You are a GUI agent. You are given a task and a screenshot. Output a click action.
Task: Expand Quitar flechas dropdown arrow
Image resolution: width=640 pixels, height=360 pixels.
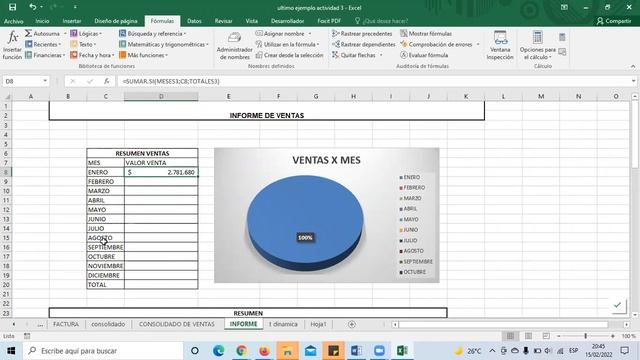pyautogui.click(x=381, y=55)
